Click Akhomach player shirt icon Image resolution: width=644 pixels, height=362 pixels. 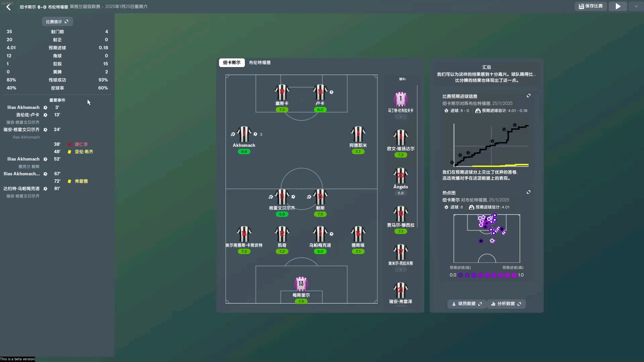[244, 134]
